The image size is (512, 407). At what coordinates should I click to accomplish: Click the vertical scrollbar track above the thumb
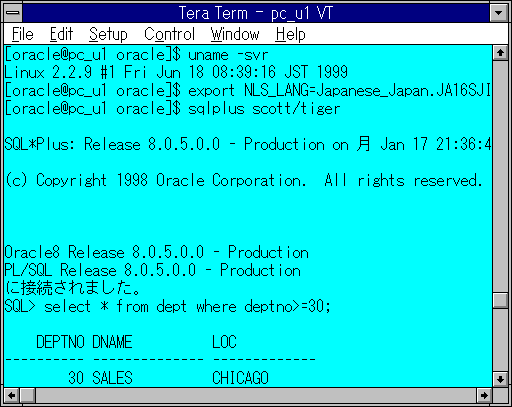point(500,177)
